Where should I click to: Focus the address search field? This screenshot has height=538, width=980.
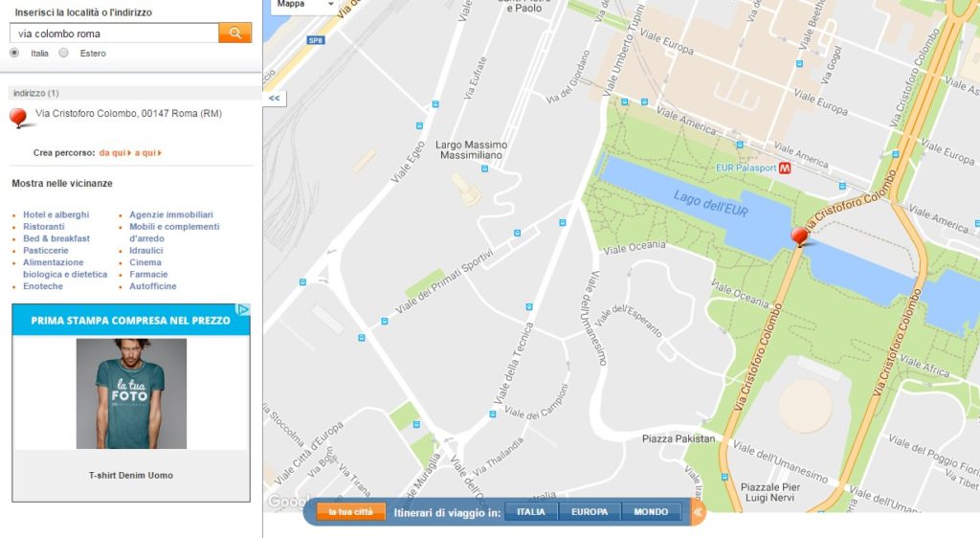click(115, 34)
